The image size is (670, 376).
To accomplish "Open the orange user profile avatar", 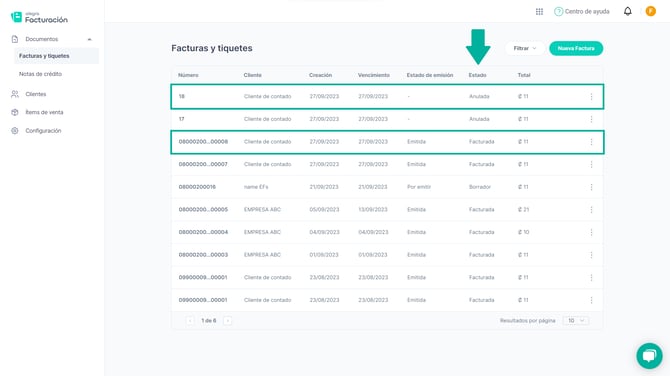I will pos(651,12).
